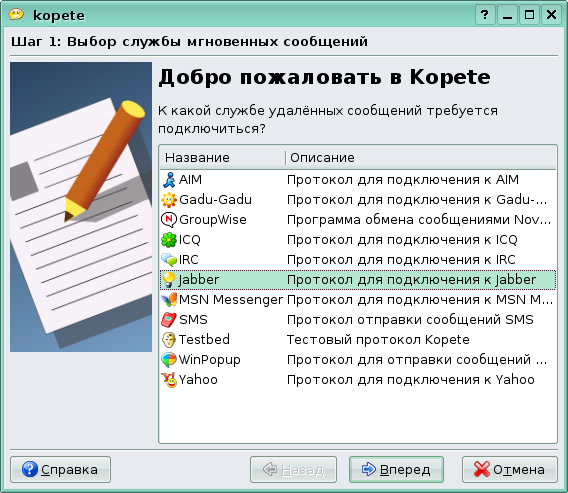Click truncated description in Gadu-Gadu row
The width and height of the screenshot is (568, 493).
pos(417,200)
